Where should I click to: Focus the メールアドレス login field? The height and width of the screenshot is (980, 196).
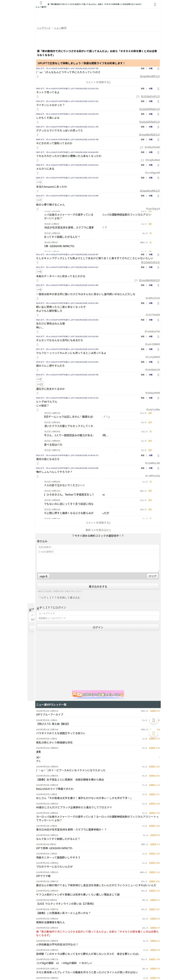(x=98, y=613)
